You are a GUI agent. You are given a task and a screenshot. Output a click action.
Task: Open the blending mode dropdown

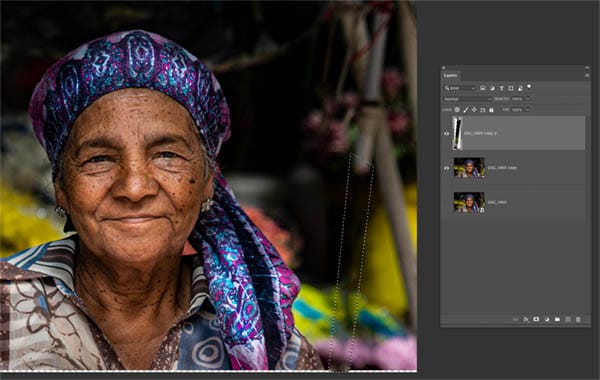pyautogui.click(x=467, y=99)
